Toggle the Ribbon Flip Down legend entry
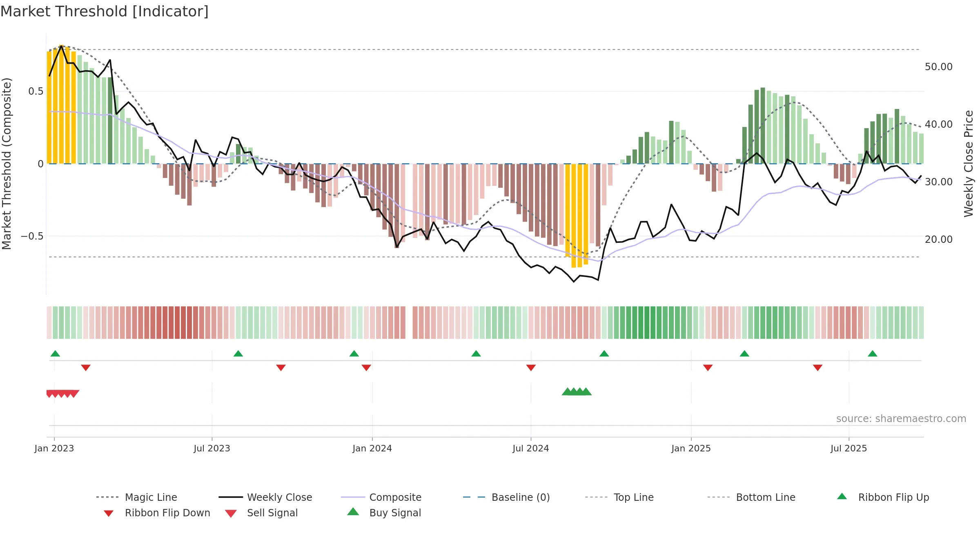Viewport: 980px width, 551px height. coord(156,513)
